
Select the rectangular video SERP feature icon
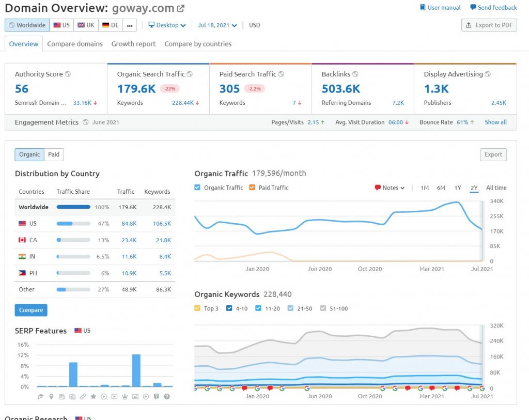click(x=114, y=396)
